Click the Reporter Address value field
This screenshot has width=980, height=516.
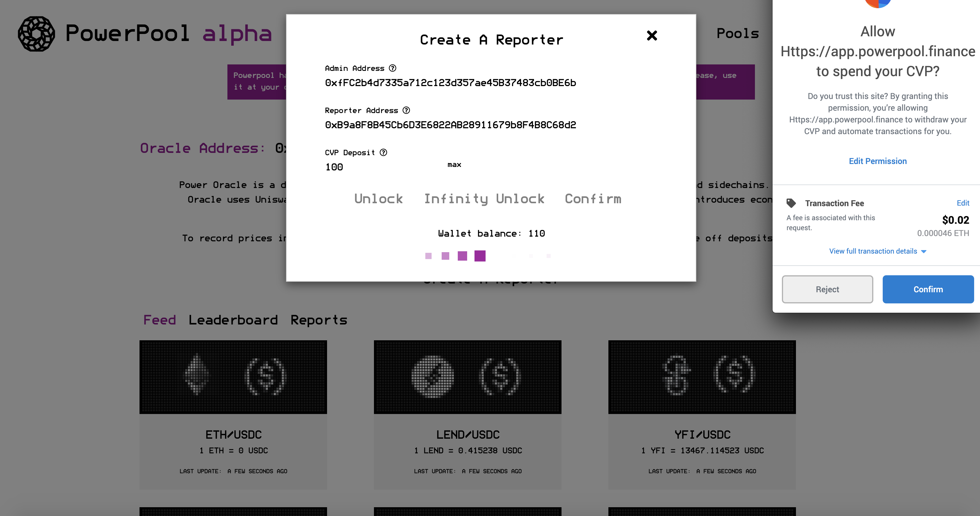coord(450,125)
